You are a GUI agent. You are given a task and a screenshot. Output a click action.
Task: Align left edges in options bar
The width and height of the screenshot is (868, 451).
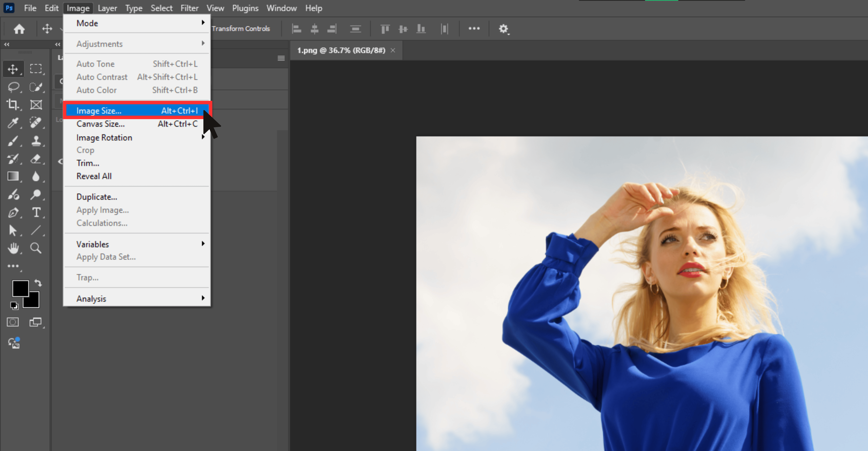[x=297, y=29]
